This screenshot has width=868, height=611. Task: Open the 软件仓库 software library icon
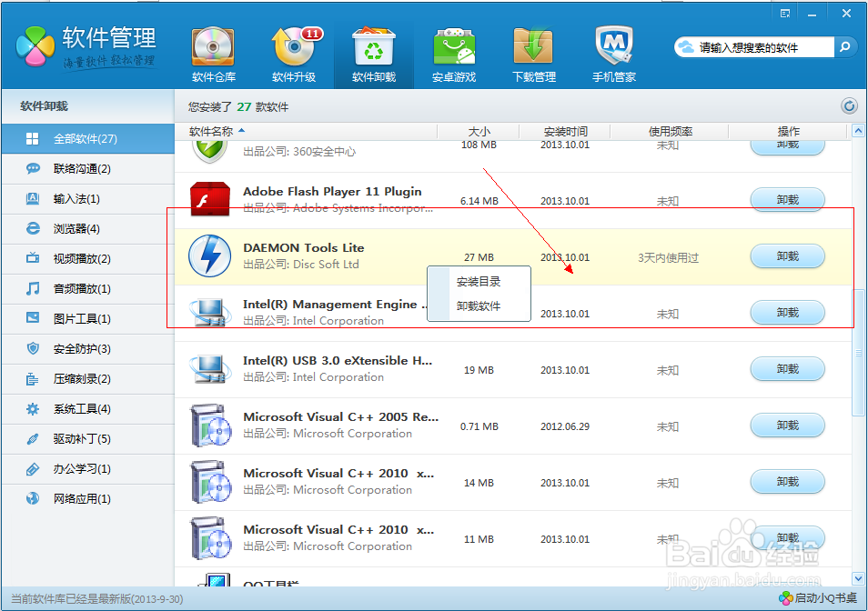(214, 46)
